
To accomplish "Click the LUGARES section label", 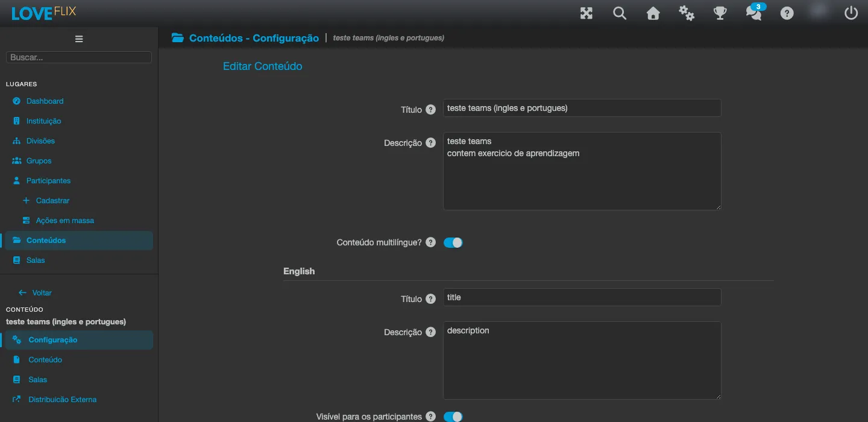I will (x=22, y=84).
